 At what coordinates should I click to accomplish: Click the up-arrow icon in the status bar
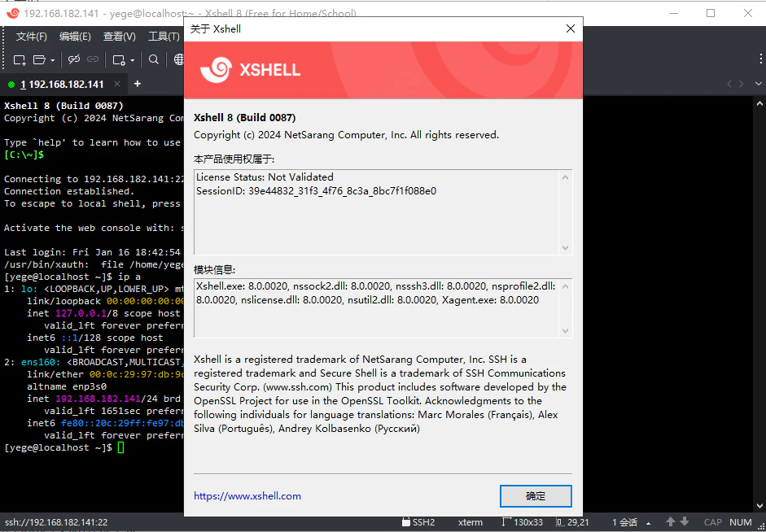click(x=671, y=521)
